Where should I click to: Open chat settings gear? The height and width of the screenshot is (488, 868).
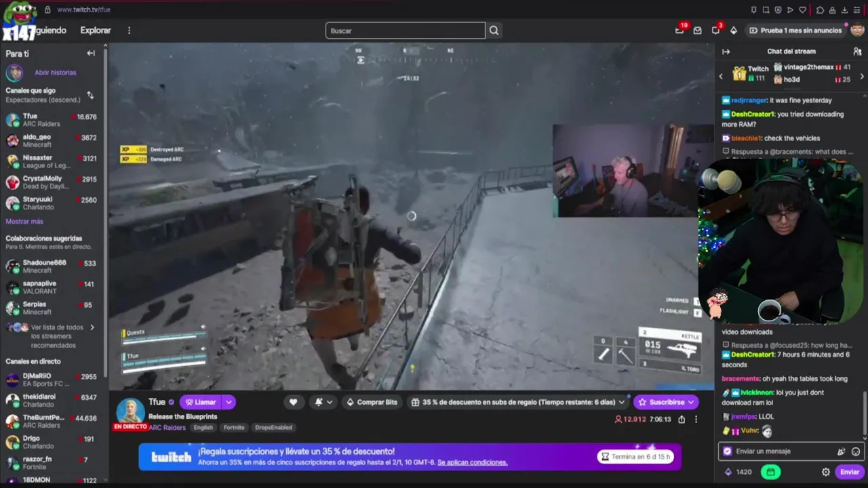[826, 472]
